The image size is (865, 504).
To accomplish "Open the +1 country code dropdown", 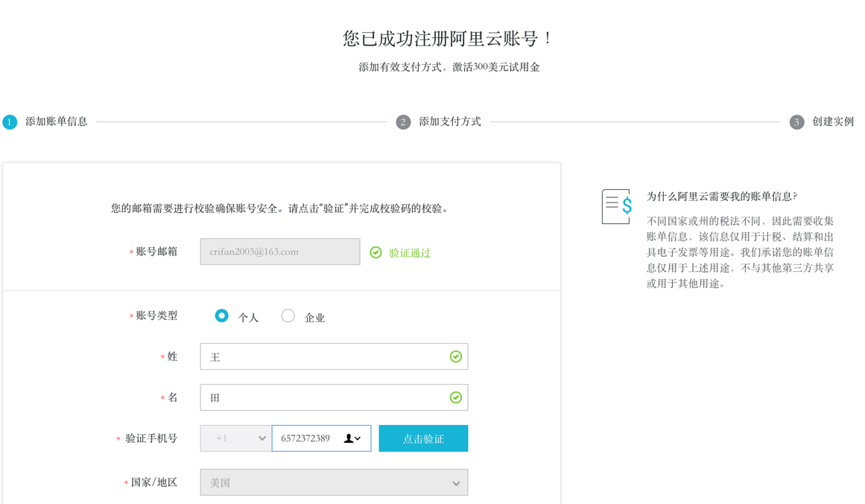I will [235, 438].
